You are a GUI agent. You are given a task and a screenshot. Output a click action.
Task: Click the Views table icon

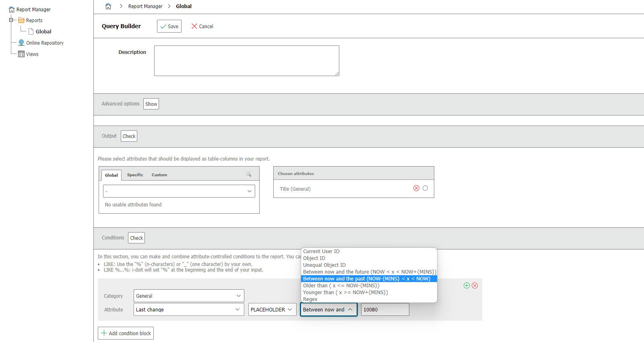[21, 54]
